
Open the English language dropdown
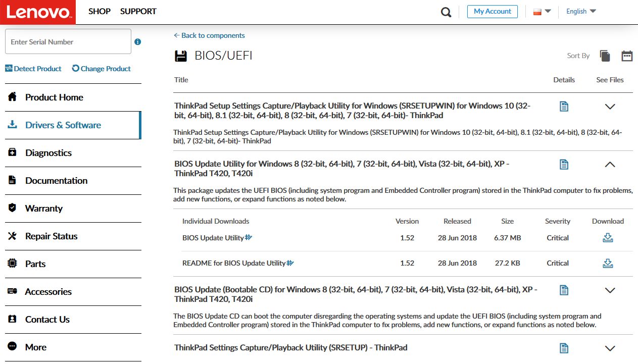[x=581, y=11]
